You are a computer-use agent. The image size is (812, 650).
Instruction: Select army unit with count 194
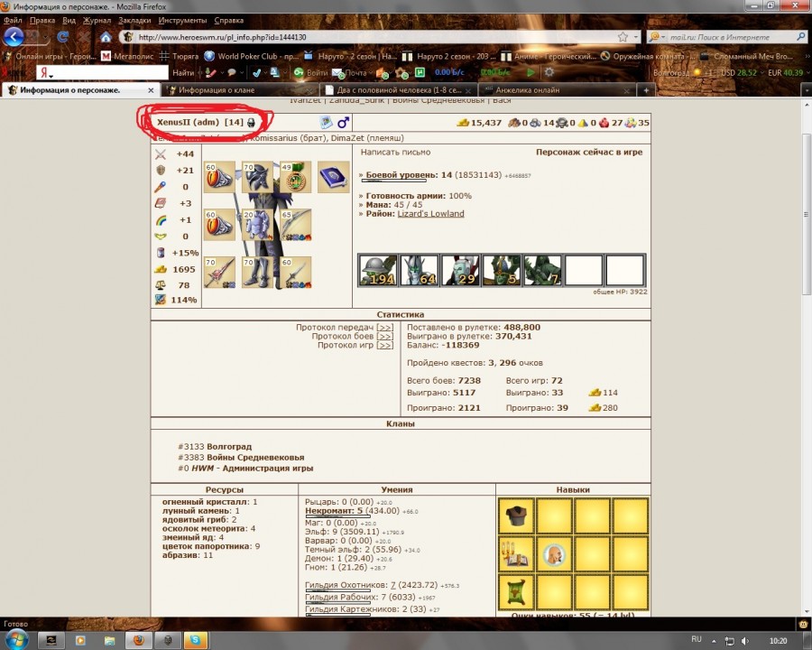[377, 270]
